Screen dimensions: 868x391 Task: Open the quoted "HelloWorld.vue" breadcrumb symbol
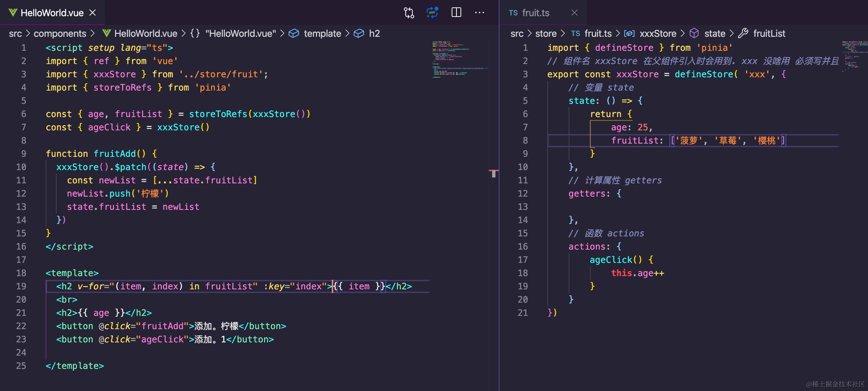241,34
